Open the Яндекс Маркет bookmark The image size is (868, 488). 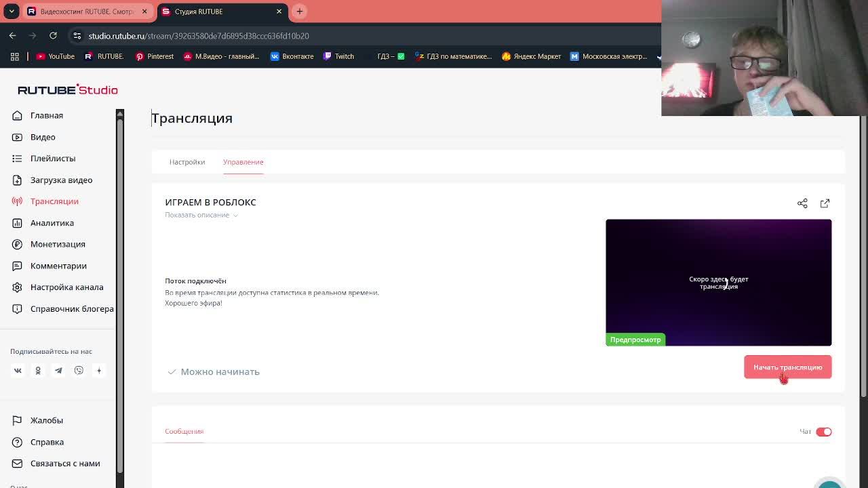[x=531, y=56]
